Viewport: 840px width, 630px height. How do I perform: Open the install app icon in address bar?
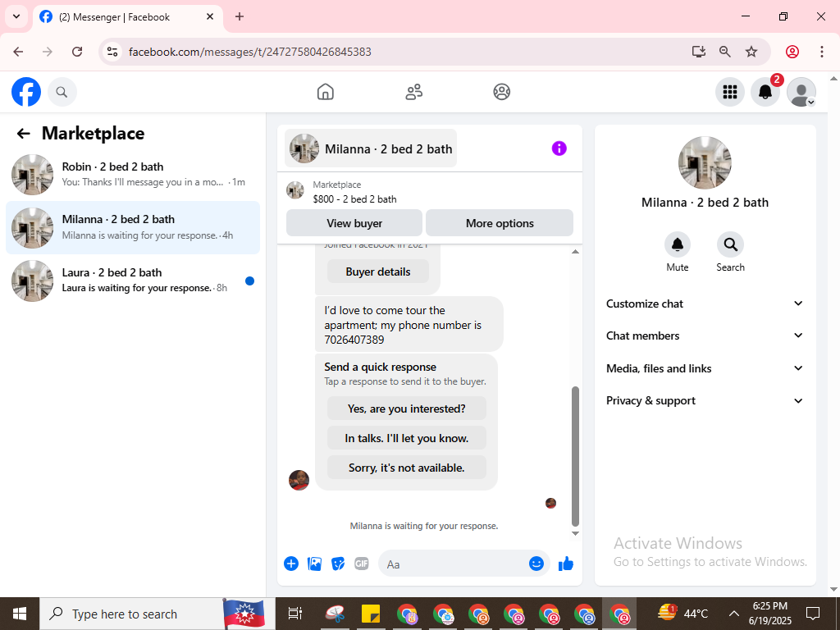tap(698, 52)
